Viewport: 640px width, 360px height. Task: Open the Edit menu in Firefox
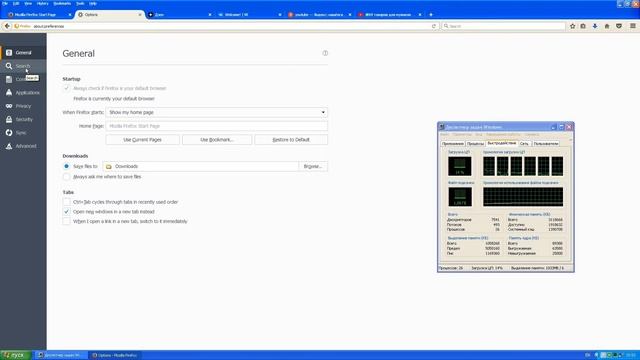pyautogui.click(x=16, y=3)
